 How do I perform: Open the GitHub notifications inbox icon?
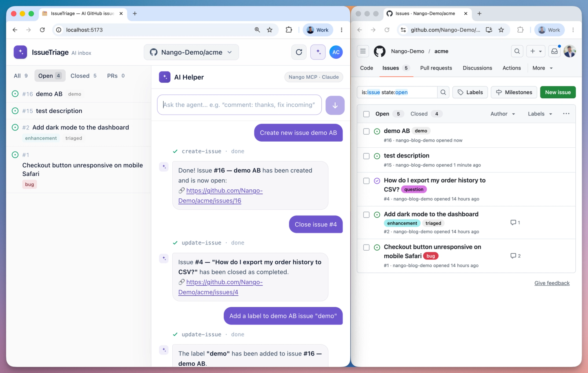point(555,51)
